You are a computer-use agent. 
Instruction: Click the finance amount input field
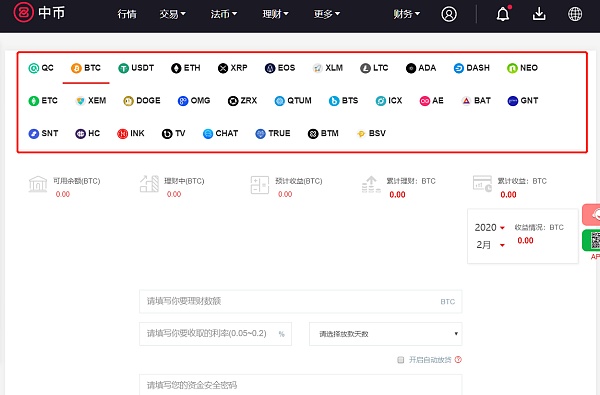pyautogui.click(x=300, y=302)
